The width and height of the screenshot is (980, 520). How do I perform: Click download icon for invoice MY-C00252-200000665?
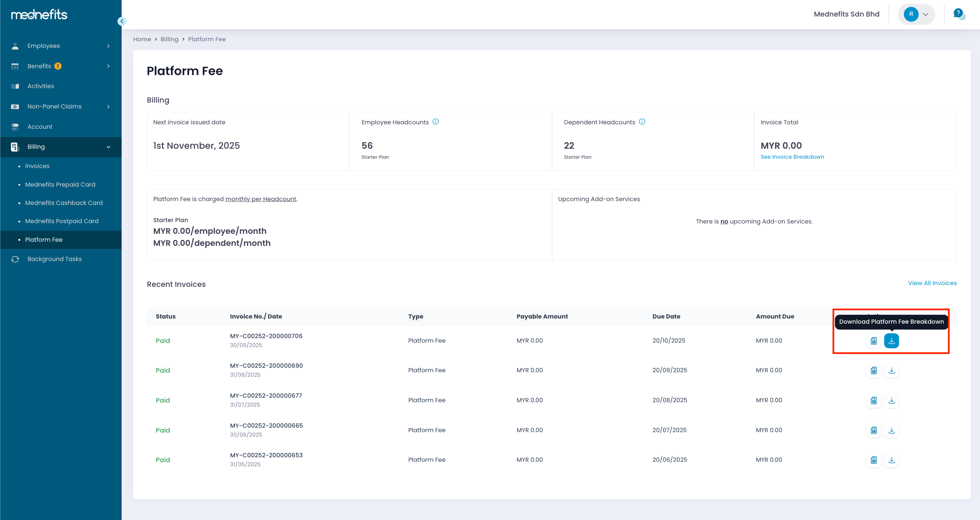click(x=891, y=430)
